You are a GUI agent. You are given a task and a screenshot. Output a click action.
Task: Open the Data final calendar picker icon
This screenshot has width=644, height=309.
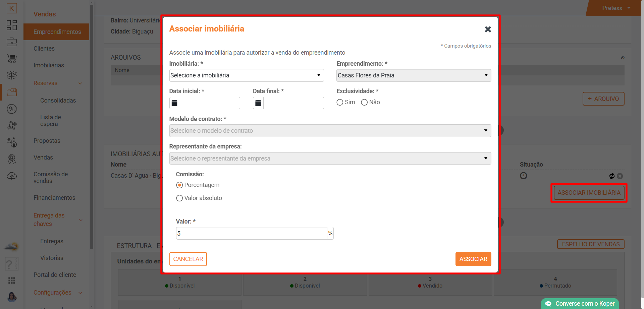point(258,103)
